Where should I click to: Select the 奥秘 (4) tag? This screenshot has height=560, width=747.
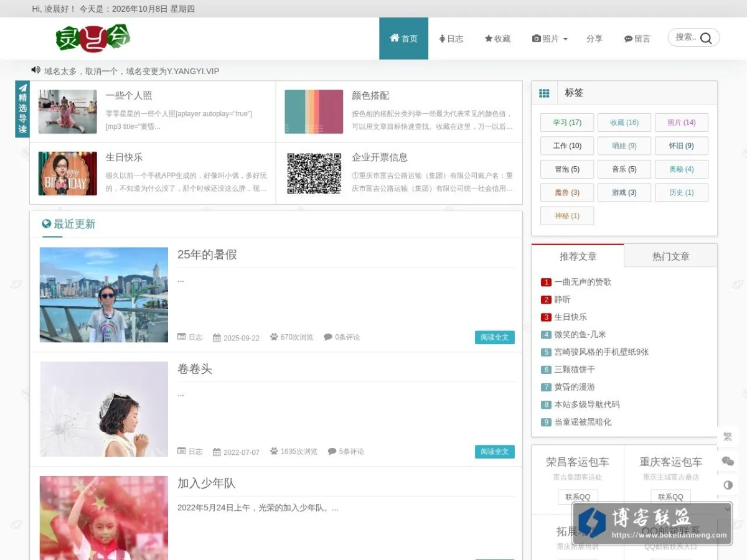[x=682, y=169]
